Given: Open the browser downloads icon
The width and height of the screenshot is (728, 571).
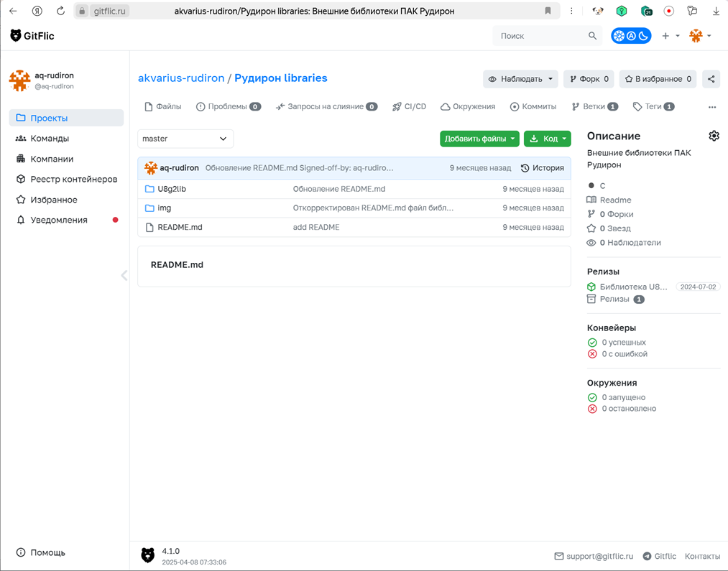Looking at the screenshot, I should 716,11.
